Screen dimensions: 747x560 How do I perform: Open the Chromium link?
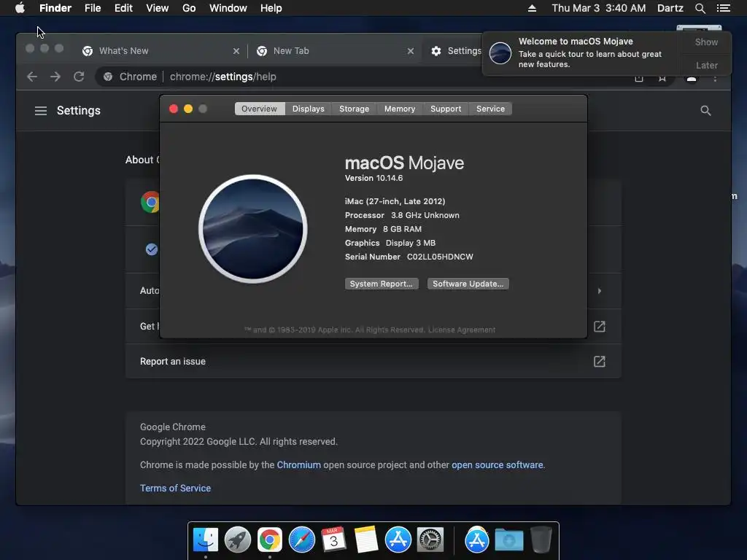[x=298, y=464]
